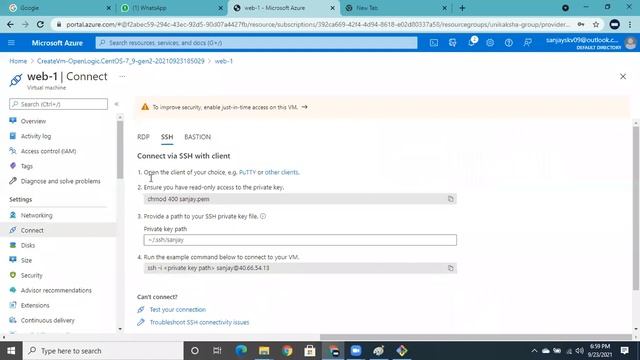Reload the browser page
Viewport: 640px width, 360px height.
pos(40,24)
